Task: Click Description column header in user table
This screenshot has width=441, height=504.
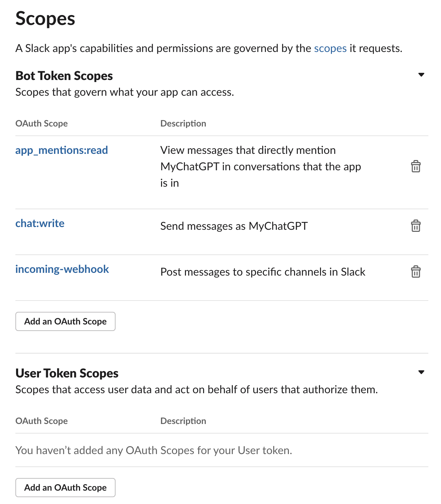Action: [x=183, y=421]
